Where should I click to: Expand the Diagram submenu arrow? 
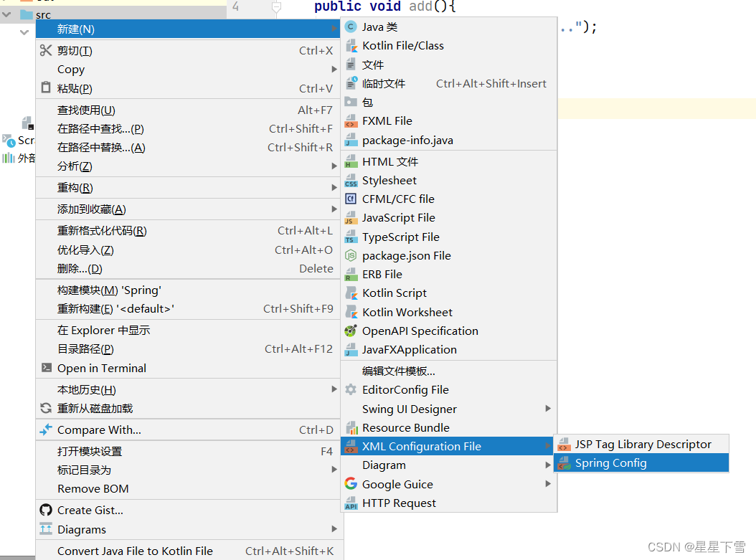(548, 465)
